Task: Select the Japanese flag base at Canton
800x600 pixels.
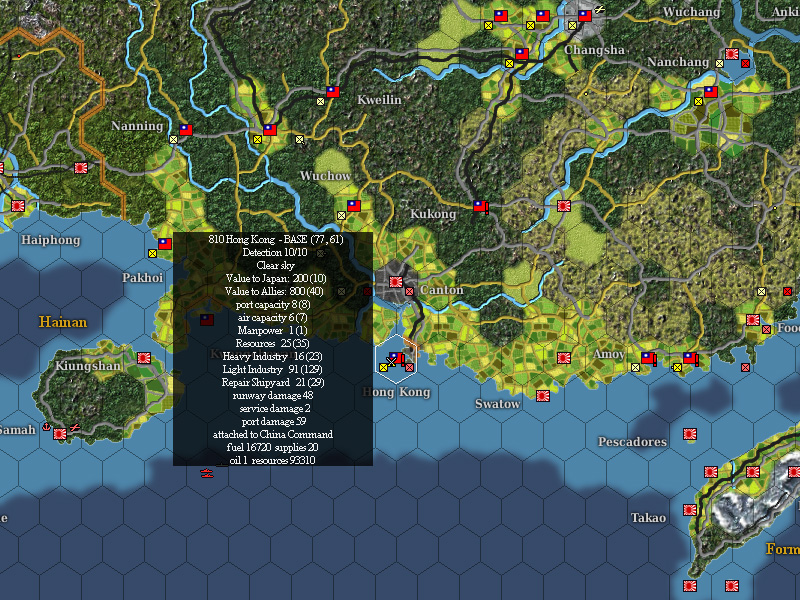Action: (395, 282)
